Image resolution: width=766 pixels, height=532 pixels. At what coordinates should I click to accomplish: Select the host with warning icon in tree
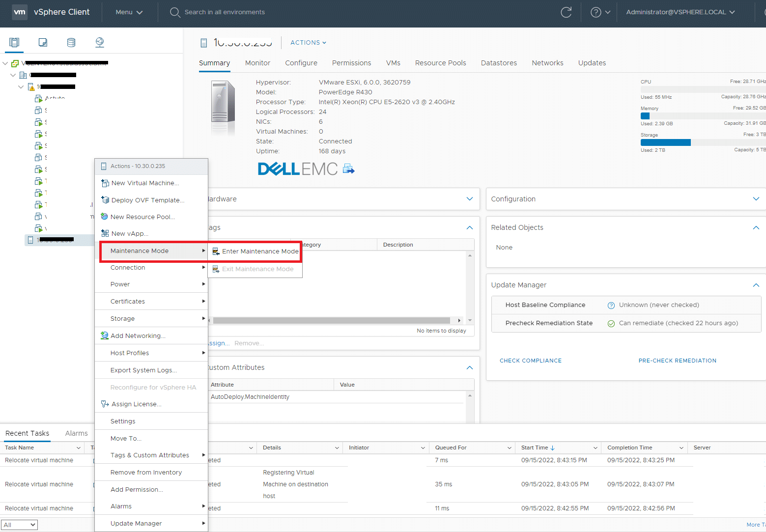[x=31, y=87]
